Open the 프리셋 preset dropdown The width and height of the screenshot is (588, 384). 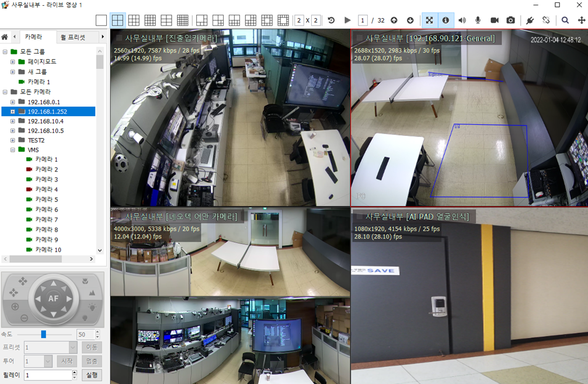click(x=73, y=347)
